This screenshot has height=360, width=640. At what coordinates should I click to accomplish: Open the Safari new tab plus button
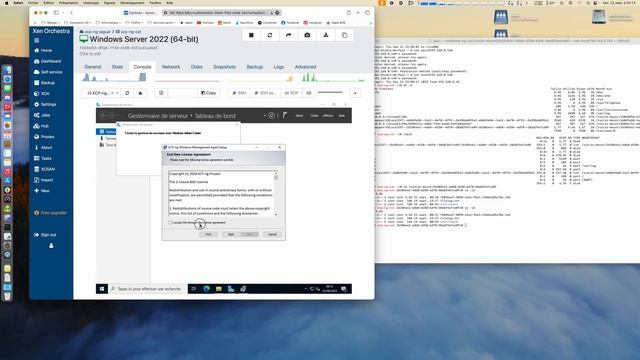click(x=358, y=13)
